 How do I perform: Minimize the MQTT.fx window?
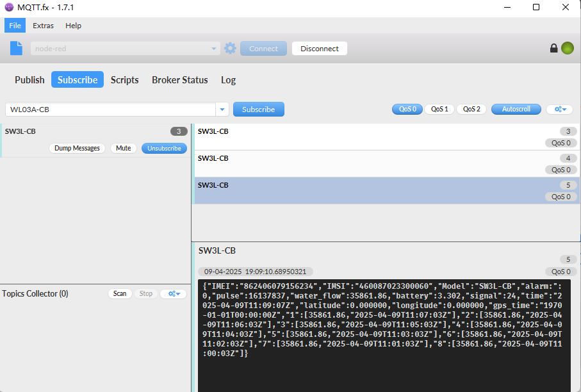pos(507,7)
